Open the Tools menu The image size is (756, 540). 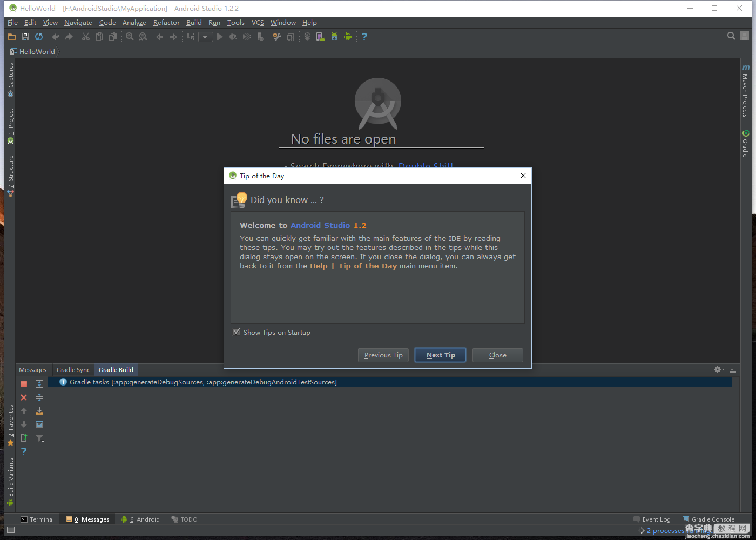coord(236,23)
